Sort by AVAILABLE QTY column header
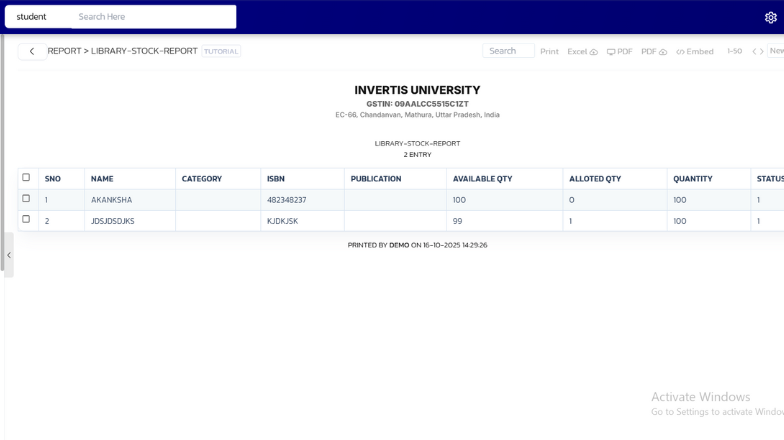The width and height of the screenshot is (784, 440). tap(482, 179)
